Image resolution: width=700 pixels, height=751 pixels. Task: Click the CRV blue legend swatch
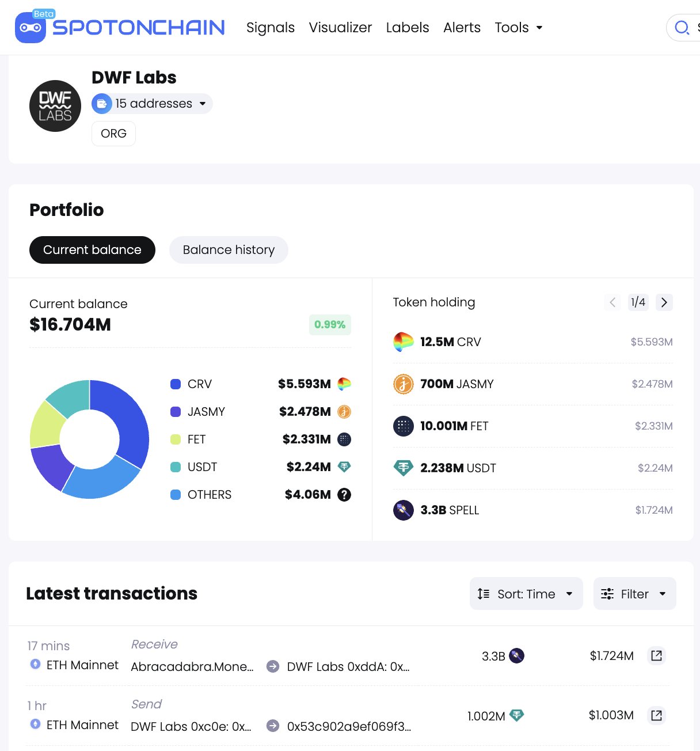(x=176, y=384)
